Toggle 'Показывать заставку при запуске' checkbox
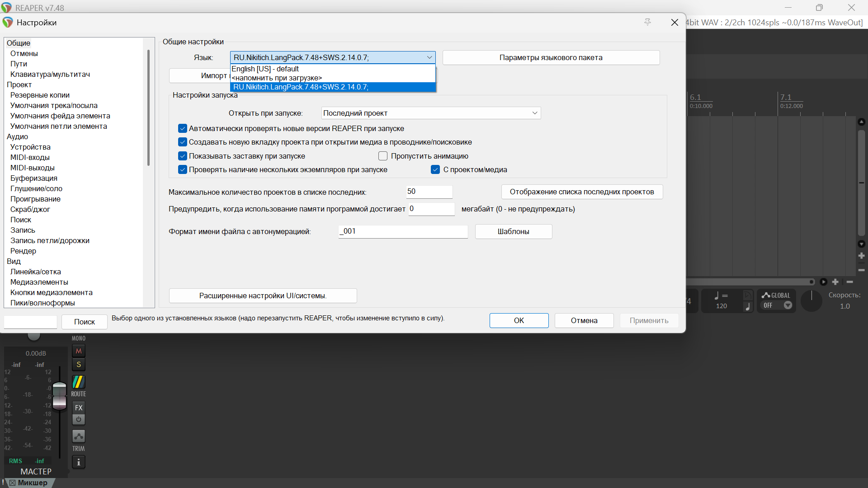868x488 pixels. (x=183, y=156)
